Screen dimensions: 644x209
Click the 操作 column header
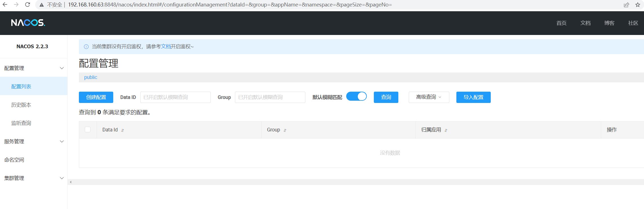coord(612,130)
